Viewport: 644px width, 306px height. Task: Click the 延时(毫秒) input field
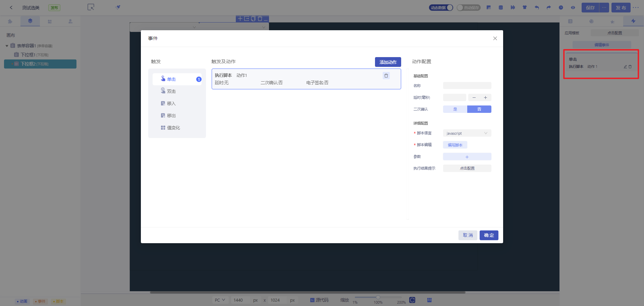(x=454, y=97)
